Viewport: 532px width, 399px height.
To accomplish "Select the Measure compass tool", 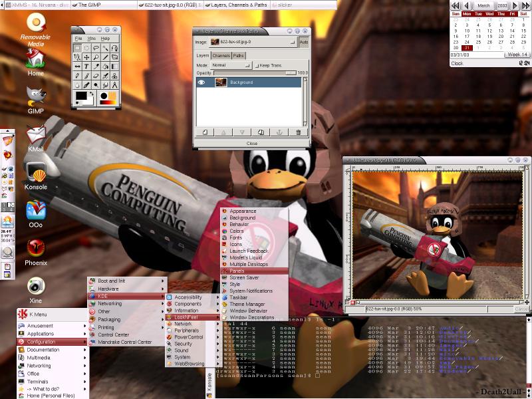I will tap(114, 85).
